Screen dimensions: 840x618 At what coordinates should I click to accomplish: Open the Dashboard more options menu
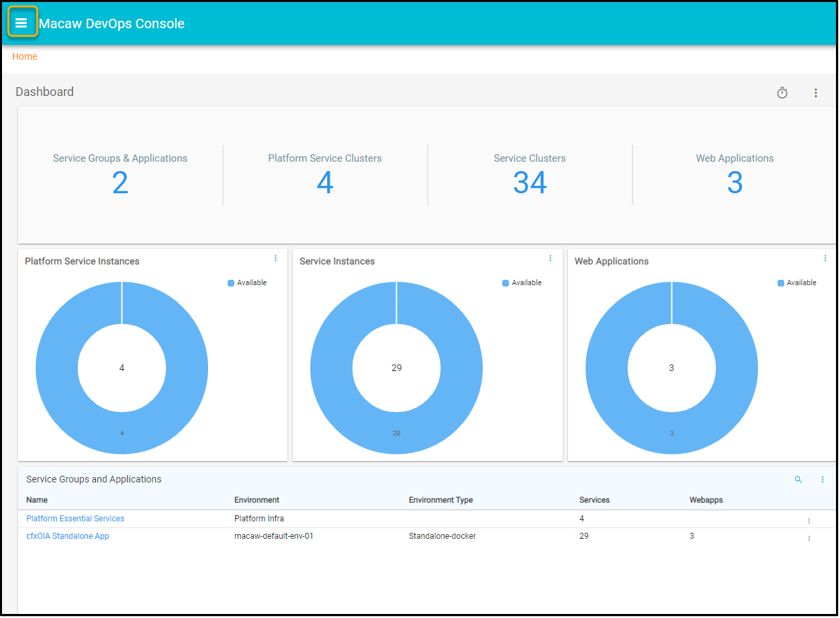[x=816, y=93]
